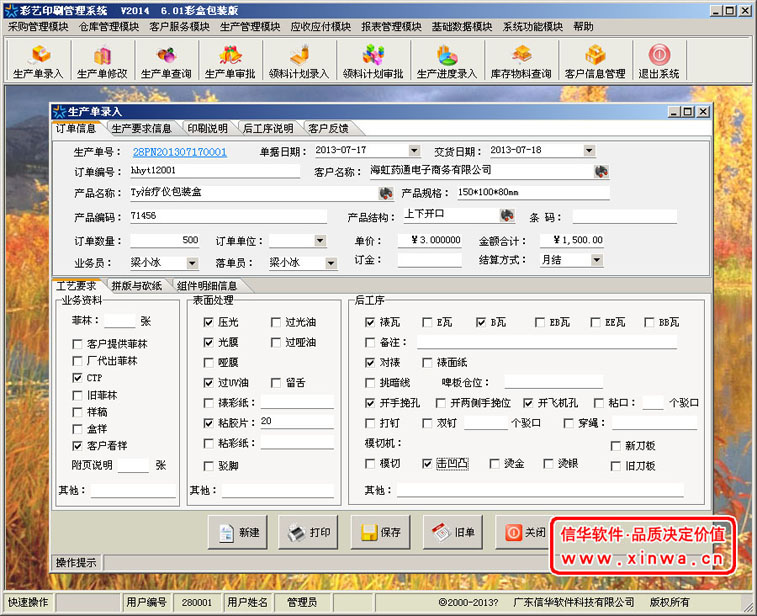
Task: Check the 新刀板 checkbox
Action: (616, 446)
